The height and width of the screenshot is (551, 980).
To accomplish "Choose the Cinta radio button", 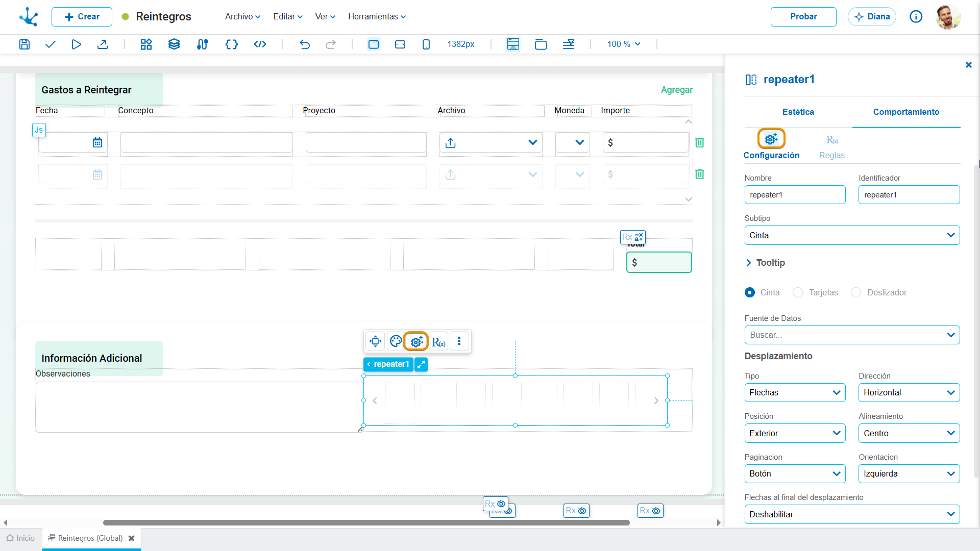I will [x=750, y=292].
